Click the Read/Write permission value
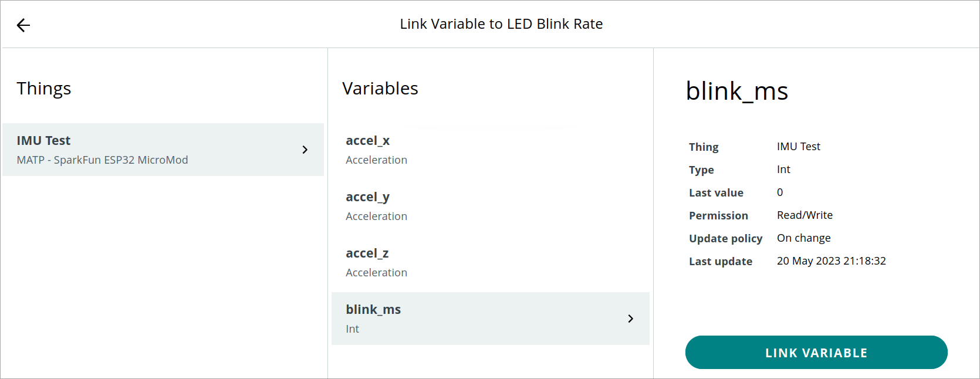980x379 pixels. point(805,215)
